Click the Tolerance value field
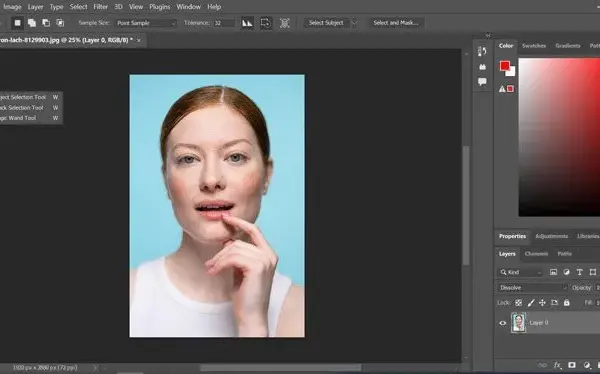This screenshot has width=600, height=374. point(223,23)
